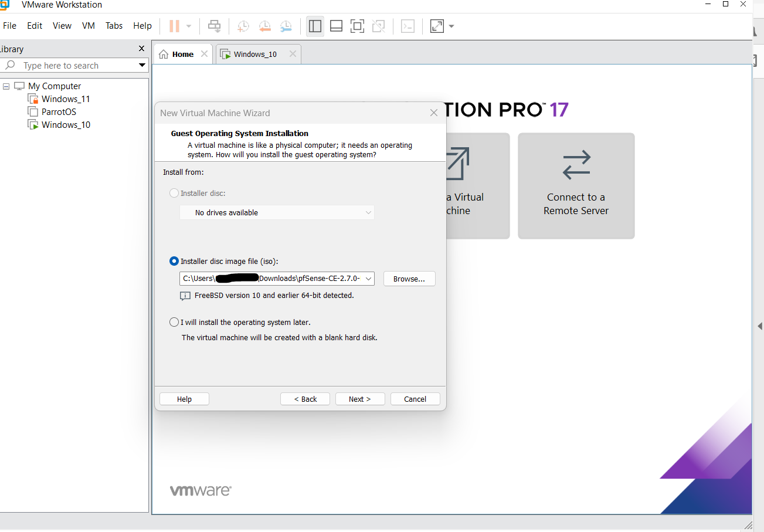This screenshot has height=532, width=764.
Task: Close the Windows_10 tab
Action: tap(293, 54)
